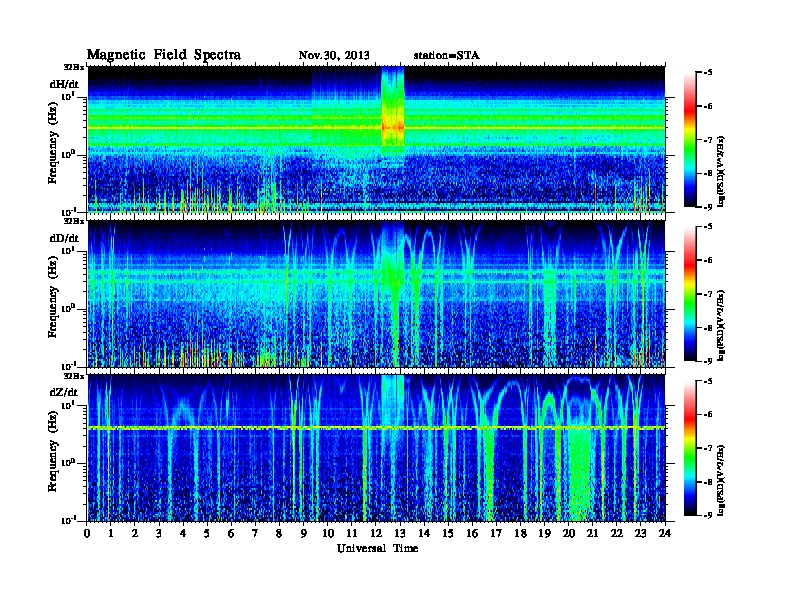The height and width of the screenshot is (612, 792).
Task: Click hour 16 on the time axis
Action: click(x=472, y=534)
